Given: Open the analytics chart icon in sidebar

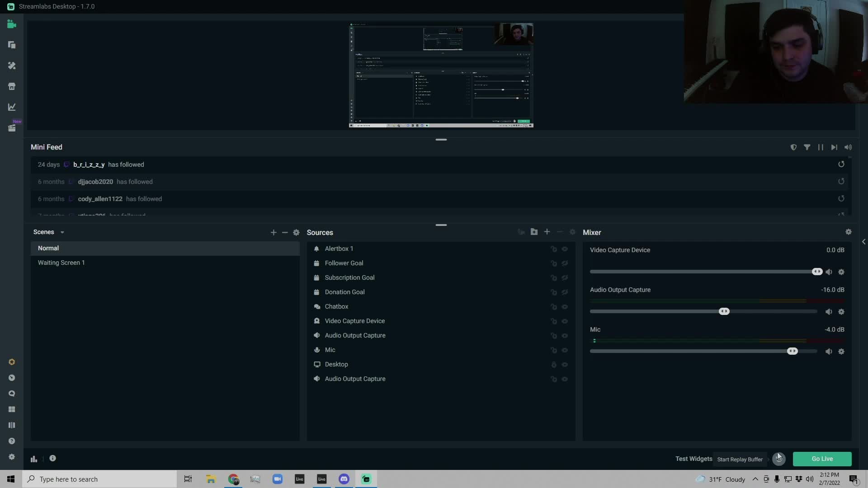Looking at the screenshot, I should tap(12, 107).
